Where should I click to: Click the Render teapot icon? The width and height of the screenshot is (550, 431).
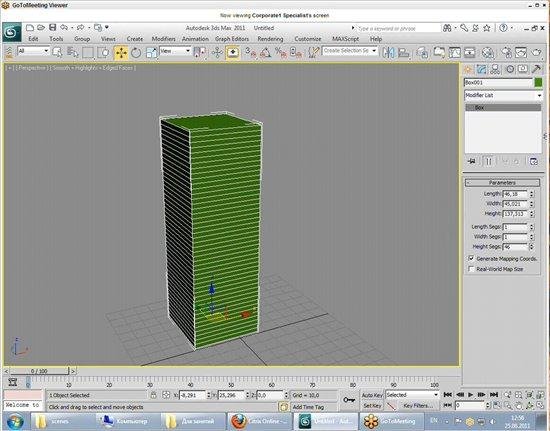click(536, 53)
